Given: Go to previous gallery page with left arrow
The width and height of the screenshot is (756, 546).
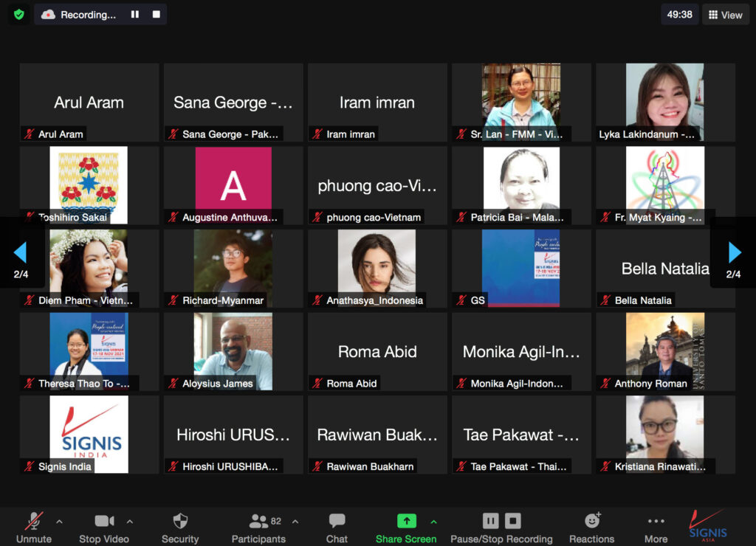Looking at the screenshot, I should click(x=20, y=253).
